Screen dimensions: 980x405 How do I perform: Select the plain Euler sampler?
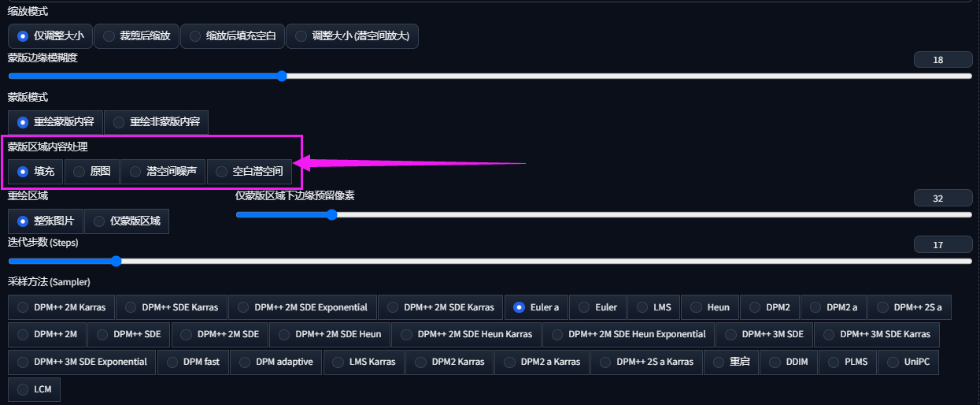pyautogui.click(x=598, y=307)
